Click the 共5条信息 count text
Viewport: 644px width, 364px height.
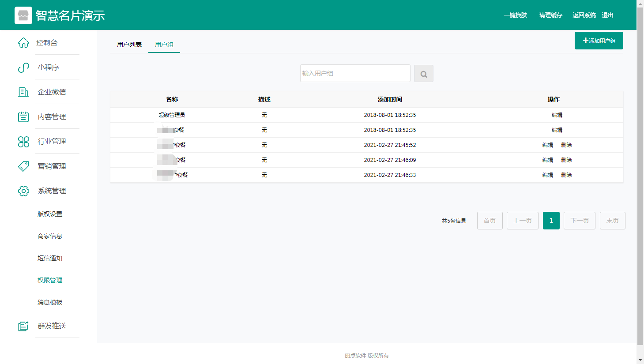pyautogui.click(x=454, y=221)
